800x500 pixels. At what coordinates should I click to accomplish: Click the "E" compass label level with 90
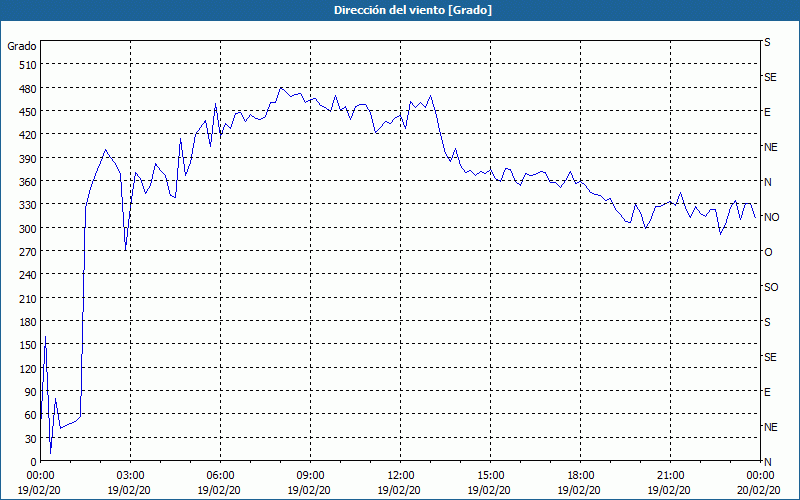pyautogui.click(x=767, y=392)
